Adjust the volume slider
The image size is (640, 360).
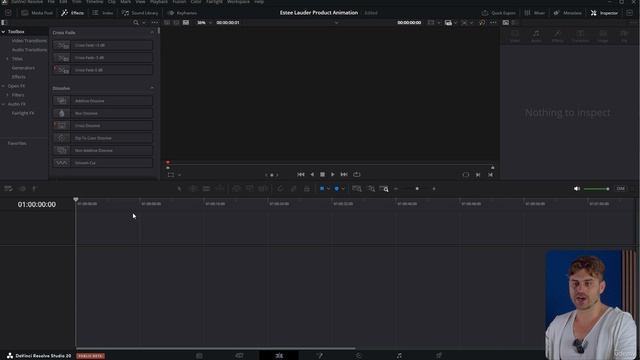click(x=596, y=189)
